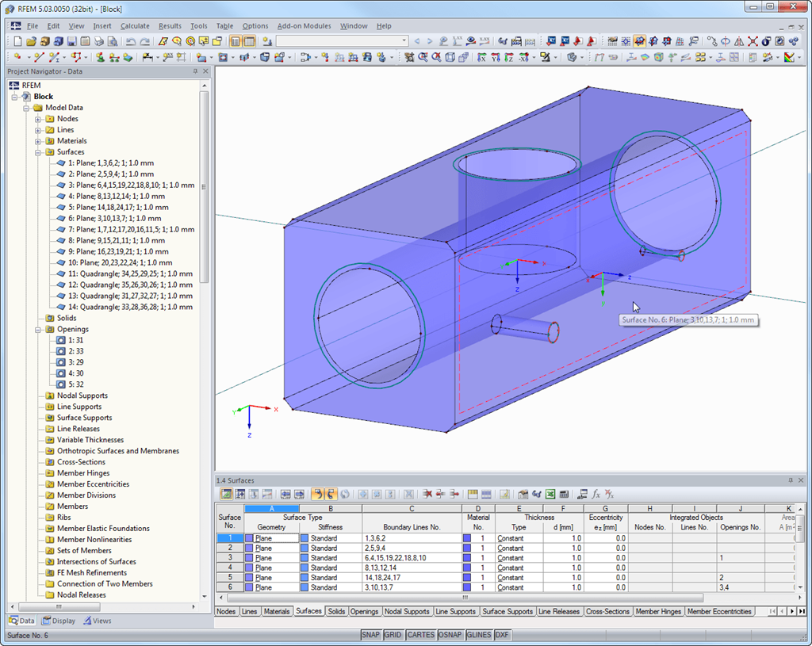Click the Export to Excel icon in table toolbar
The image size is (812, 646).
tap(550, 494)
